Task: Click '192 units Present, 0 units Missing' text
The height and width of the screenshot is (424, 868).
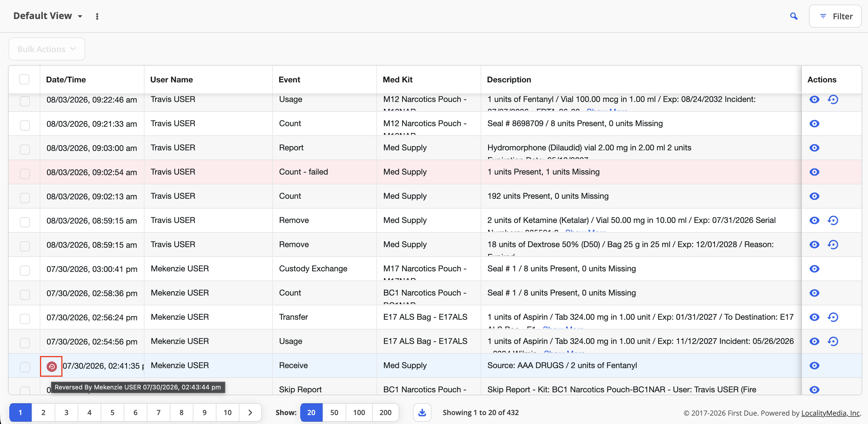Action: click(x=548, y=196)
